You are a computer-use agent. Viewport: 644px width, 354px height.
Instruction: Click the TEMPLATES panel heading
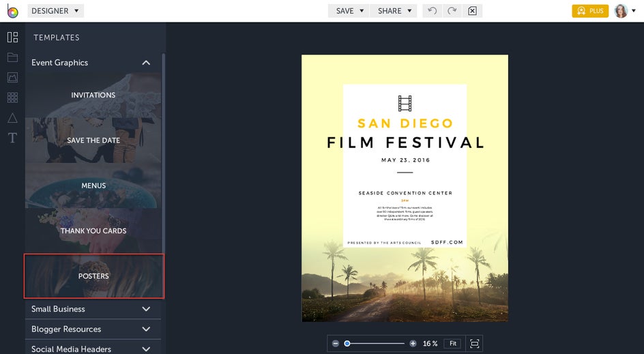click(x=57, y=38)
